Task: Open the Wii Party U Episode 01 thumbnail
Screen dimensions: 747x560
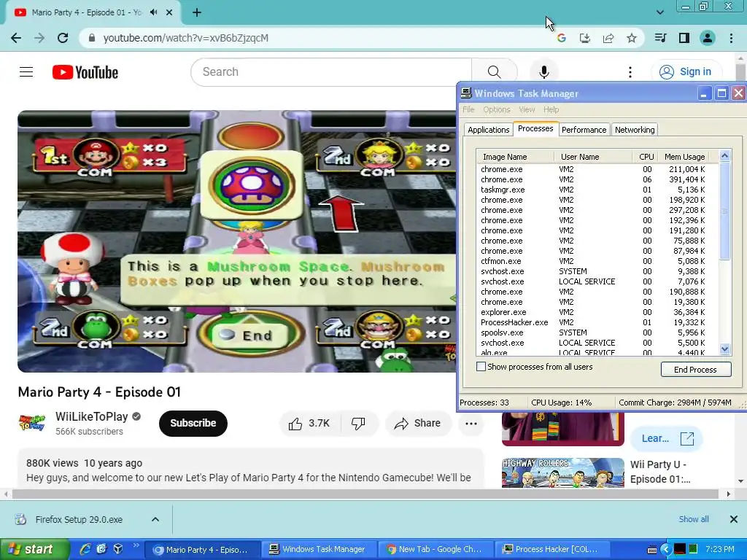Action: (x=562, y=472)
